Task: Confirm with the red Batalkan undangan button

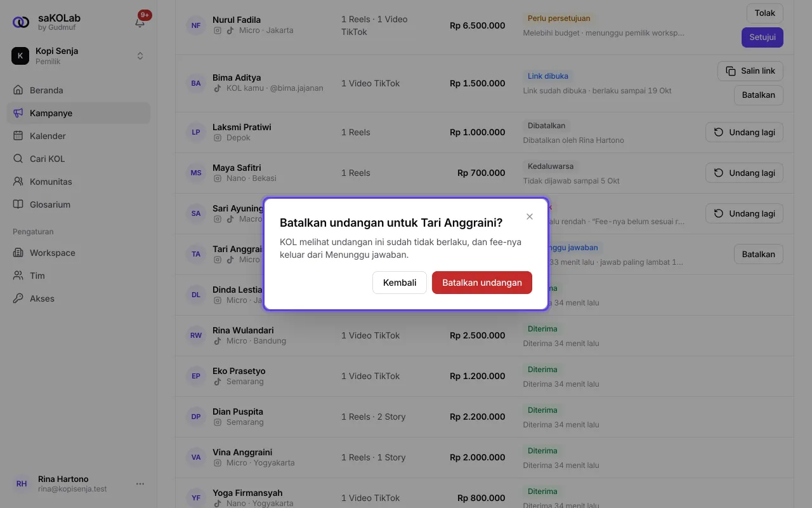Action: click(x=482, y=283)
